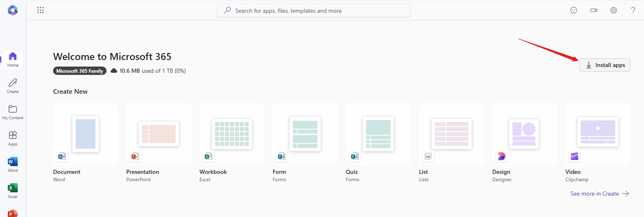Create a new Designer Design
The image size is (644, 217).
pos(525,143)
